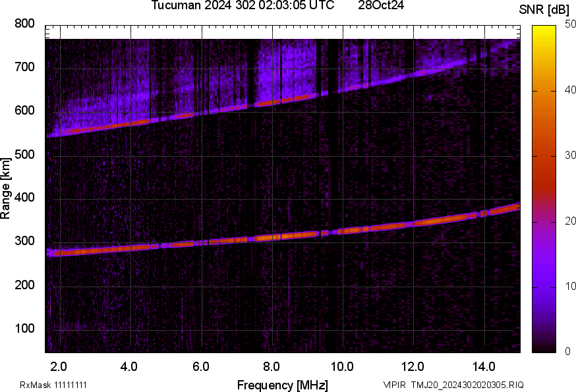This screenshot has height=392, width=576.
Task: Click the lower echo trace near 13 MHz
Action: (x=448, y=219)
